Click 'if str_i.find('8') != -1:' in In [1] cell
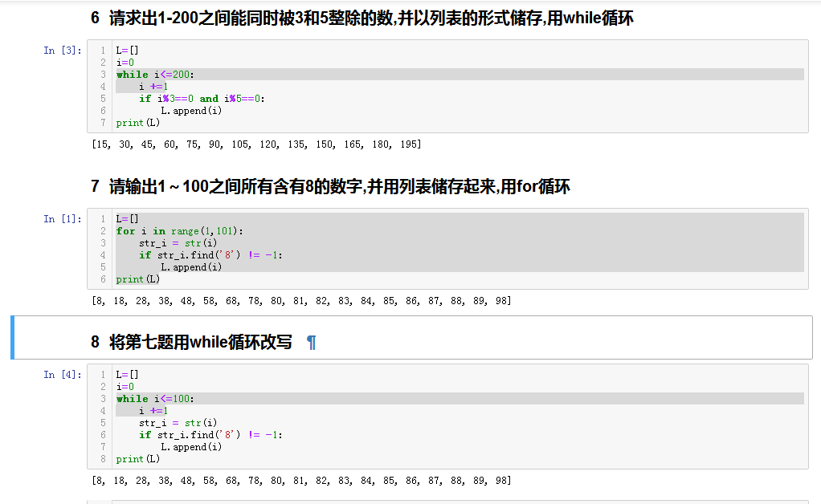Screen dimensions: 821x504 210,254
